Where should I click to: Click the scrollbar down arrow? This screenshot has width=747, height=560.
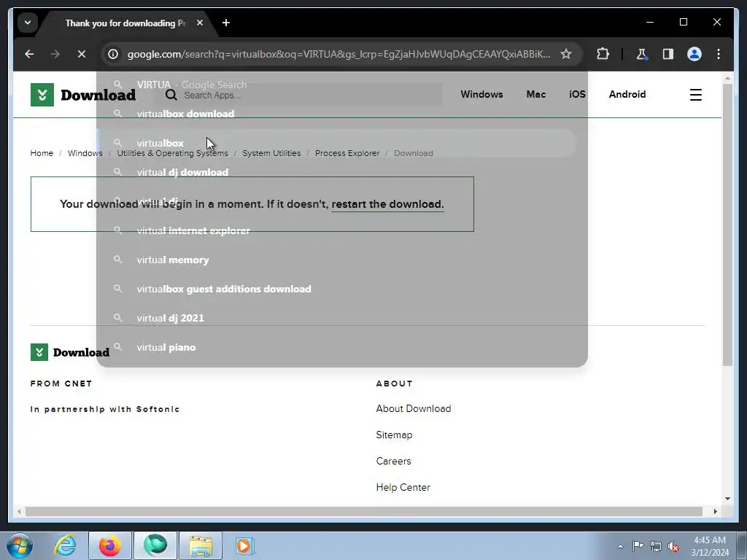click(x=727, y=499)
